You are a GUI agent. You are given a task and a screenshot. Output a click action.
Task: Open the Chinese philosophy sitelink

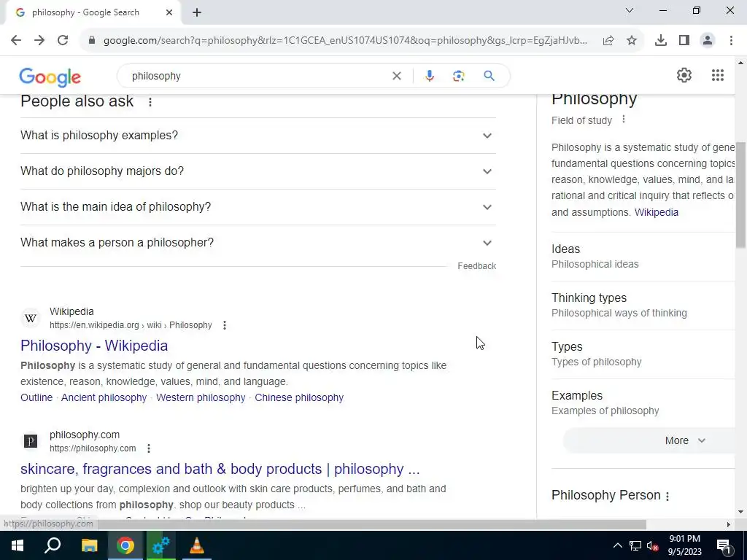coord(299,397)
